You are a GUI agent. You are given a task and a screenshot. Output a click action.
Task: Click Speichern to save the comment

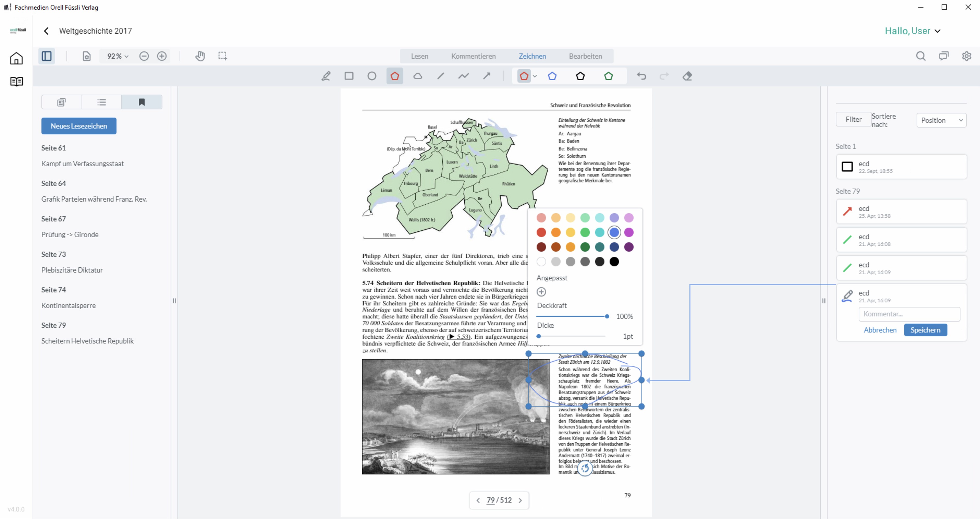925,330
